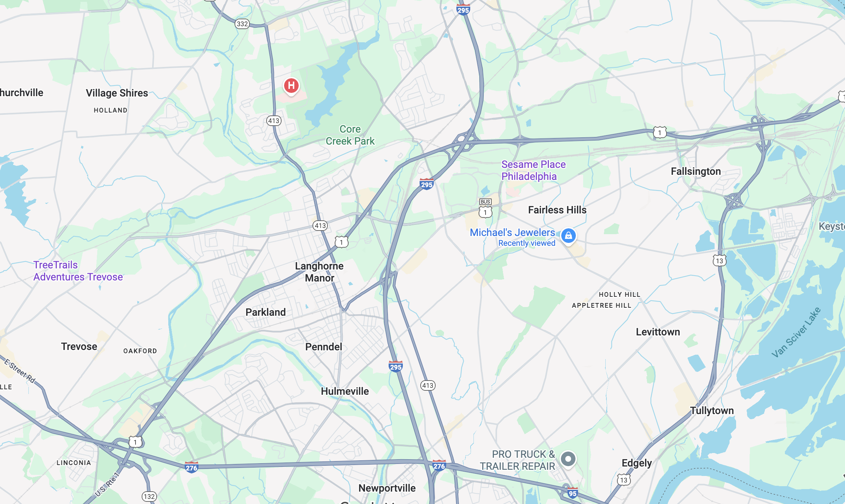Viewport: 845px width, 504px height.
Task: Click the I-295 shield near Penndel
Action: pyautogui.click(x=396, y=366)
